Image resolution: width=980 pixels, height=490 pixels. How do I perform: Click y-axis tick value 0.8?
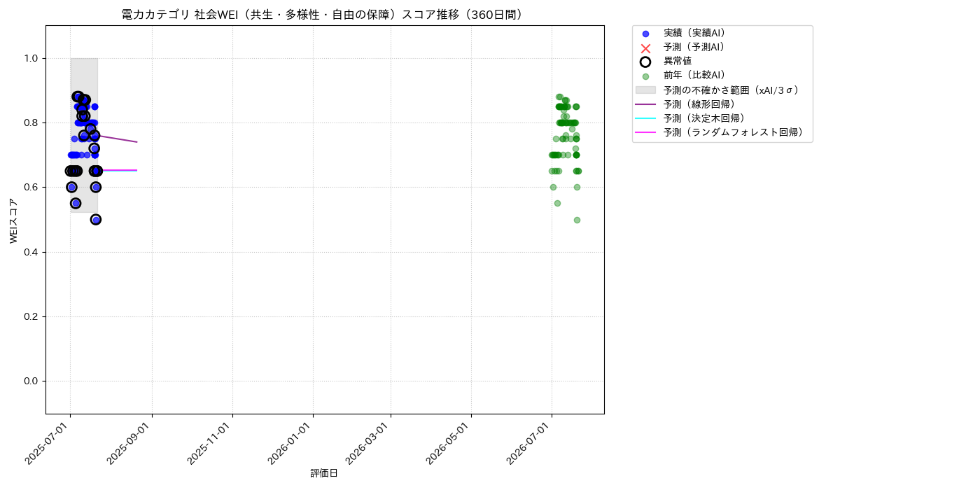(x=32, y=122)
